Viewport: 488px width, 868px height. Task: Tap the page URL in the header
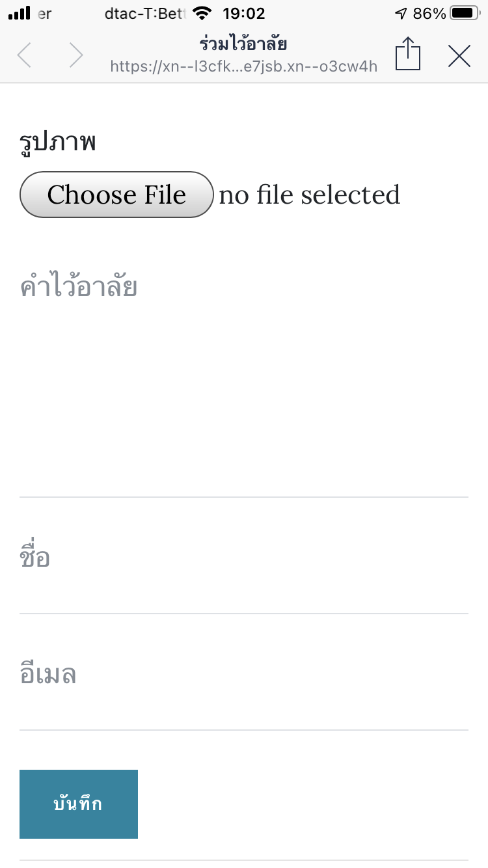pos(244,66)
